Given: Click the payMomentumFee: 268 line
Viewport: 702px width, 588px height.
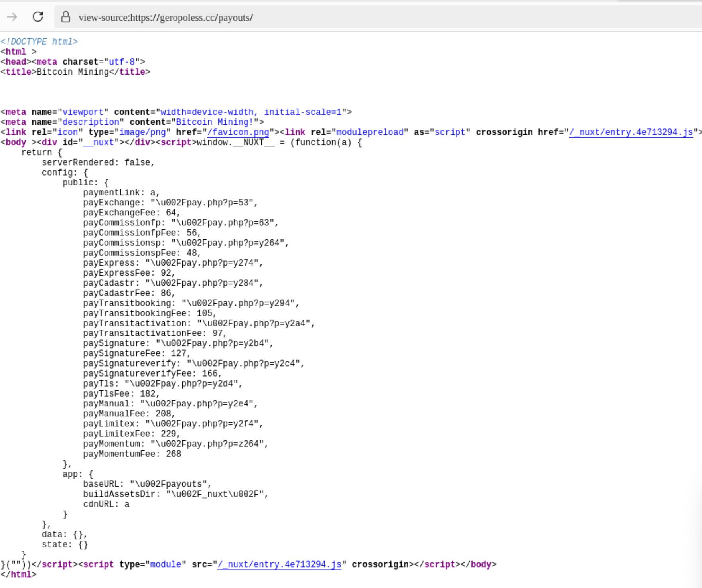Looking at the screenshot, I should pyautogui.click(x=132, y=454).
